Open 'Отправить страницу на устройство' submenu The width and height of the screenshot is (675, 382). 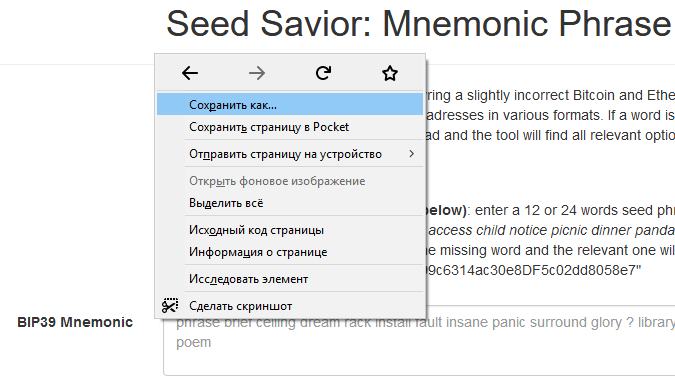[290, 154]
